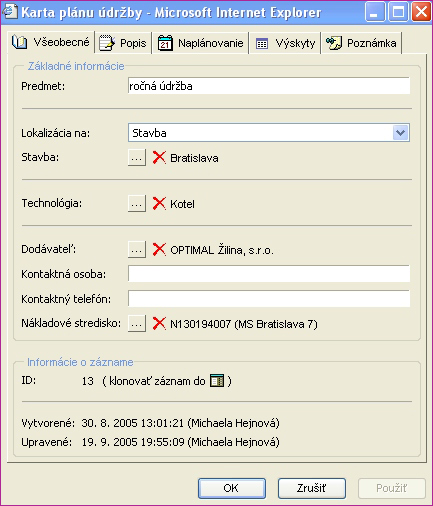
Task: Click the Zrušiť button
Action: [x=312, y=488]
